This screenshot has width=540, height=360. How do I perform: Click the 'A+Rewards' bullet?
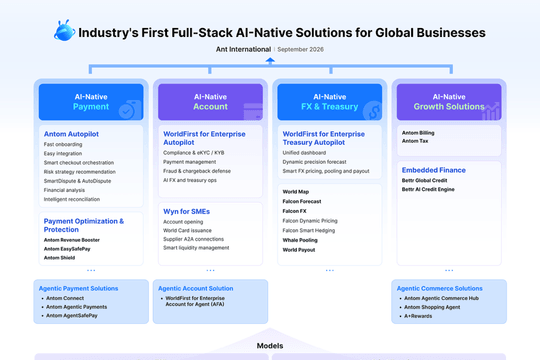418,316
